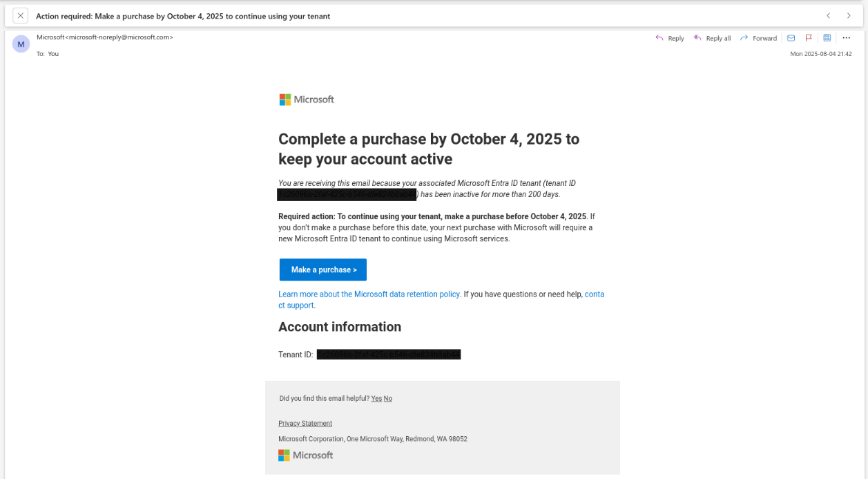Screen dimensions: 868x479
Task: Click the subject line 'Action required: Make a purchase'
Action: tap(183, 16)
